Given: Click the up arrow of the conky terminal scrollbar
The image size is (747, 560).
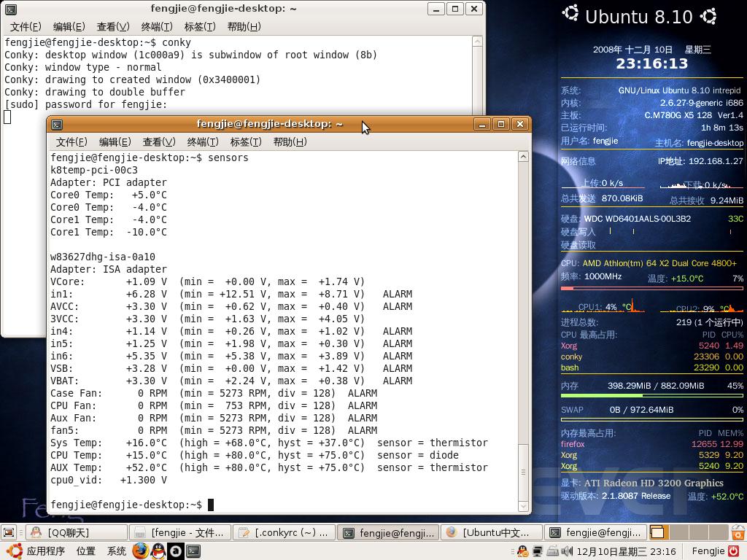Looking at the screenshot, I should point(477,42).
